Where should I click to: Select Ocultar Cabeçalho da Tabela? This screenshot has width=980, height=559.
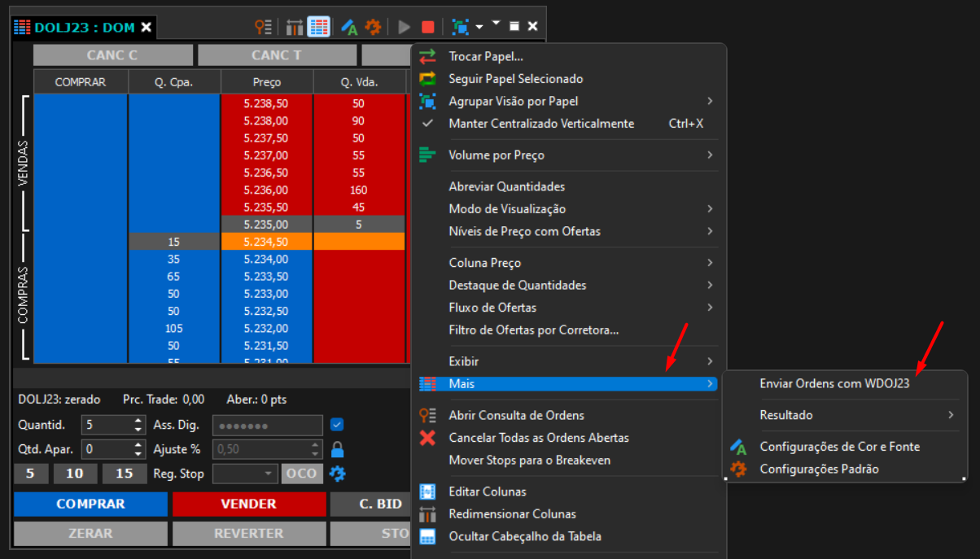coord(567,536)
